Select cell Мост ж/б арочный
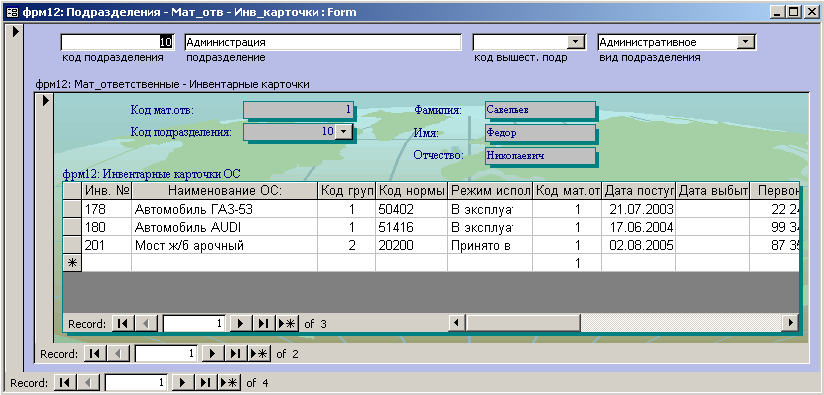Image resolution: width=824 pixels, height=395 pixels. pyautogui.click(x=225, y=245)
